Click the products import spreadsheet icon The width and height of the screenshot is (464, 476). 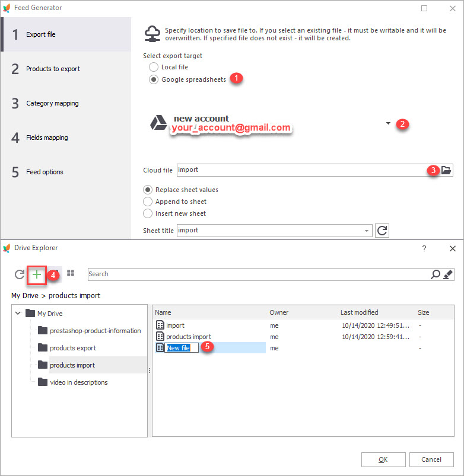(160, 336)
